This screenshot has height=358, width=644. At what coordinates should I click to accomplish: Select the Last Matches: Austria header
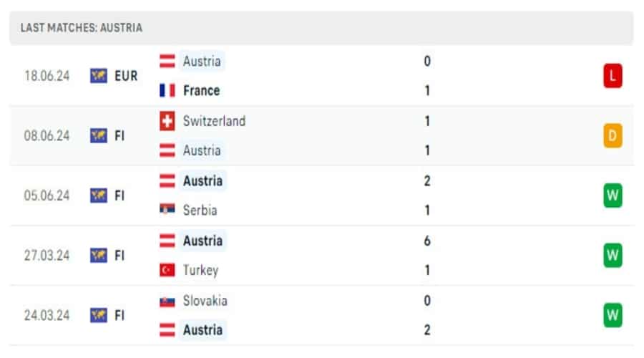(x=82, y=28)
